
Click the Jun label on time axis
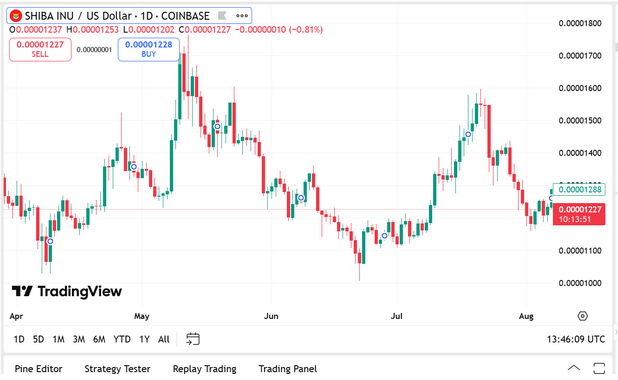pyautogui.click(x=271, y=316)
